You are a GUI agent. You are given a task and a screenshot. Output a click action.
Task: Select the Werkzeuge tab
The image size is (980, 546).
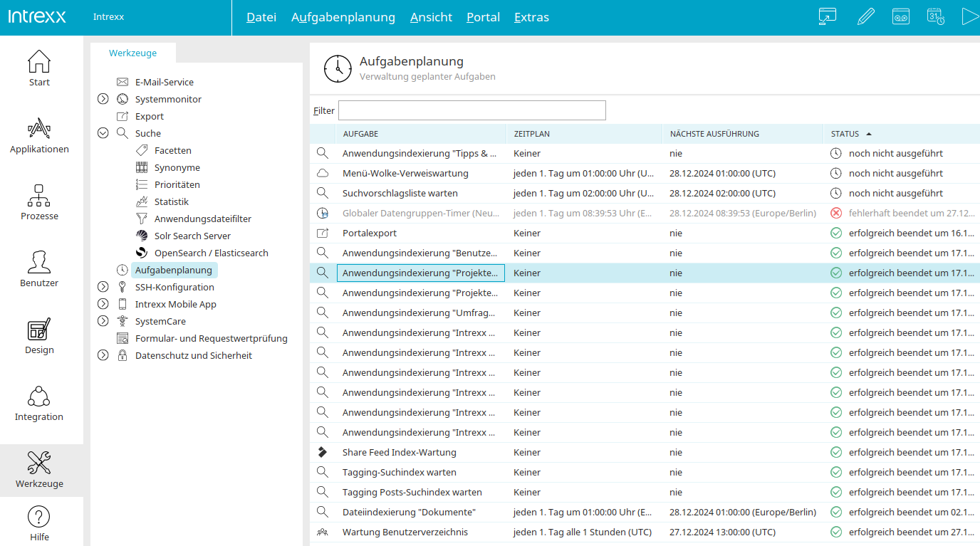[x=132, y=53]
